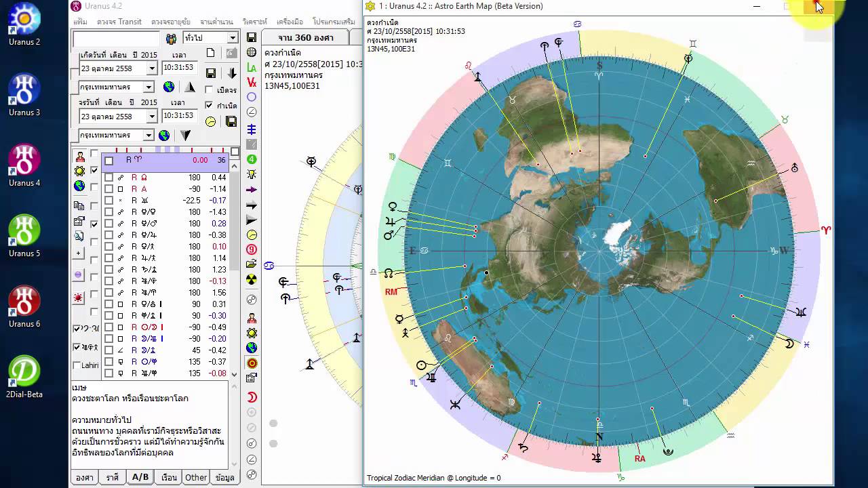
Task: Open the แฟ้ม menu
Action: pyautogui.click(x=80, y=22)
